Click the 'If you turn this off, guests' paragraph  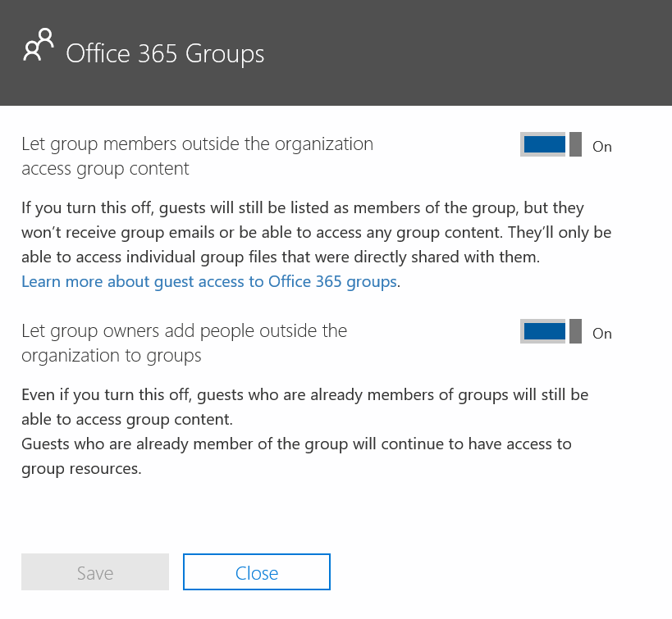(316, 232)
